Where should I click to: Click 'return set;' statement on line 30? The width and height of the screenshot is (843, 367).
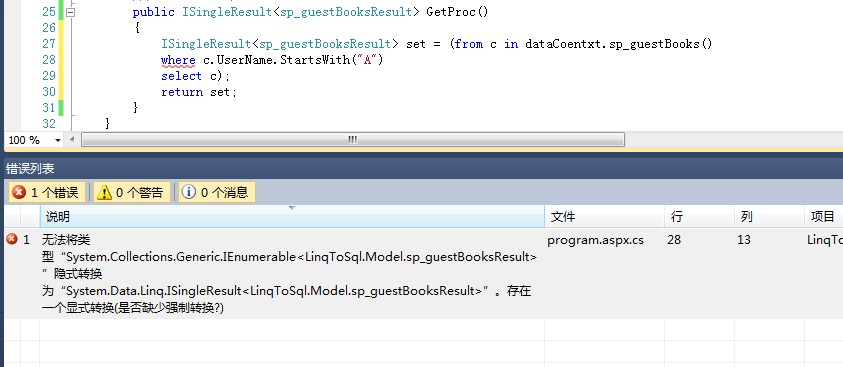pyautogui.click(x=199, y=92)
